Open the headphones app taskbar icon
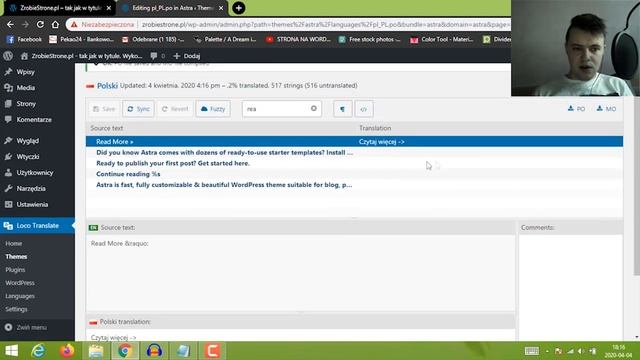Viewport: 640px width, 360px height. [x=154, y=351]
